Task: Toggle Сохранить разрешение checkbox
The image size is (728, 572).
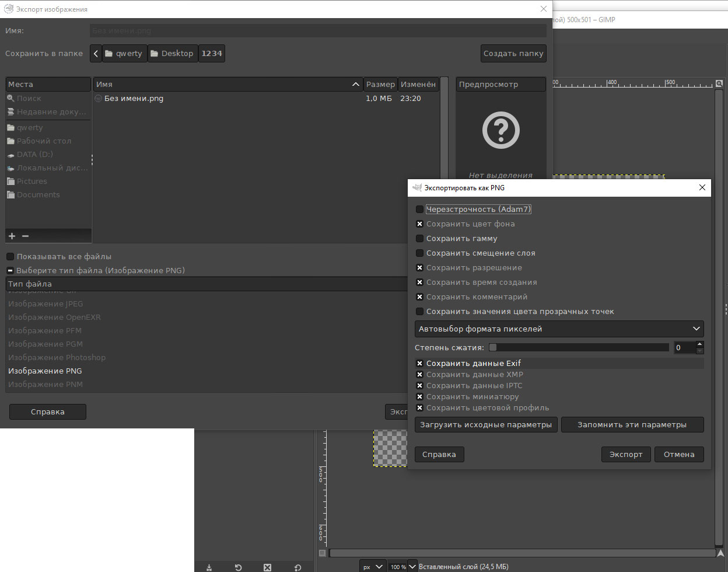Action: [x=419, y=268]
